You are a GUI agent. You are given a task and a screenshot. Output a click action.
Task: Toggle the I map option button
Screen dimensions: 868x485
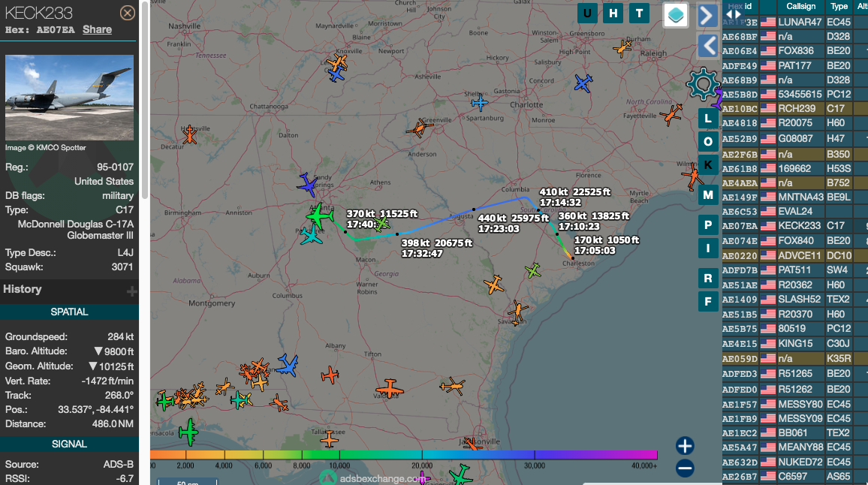click(708, 248)
